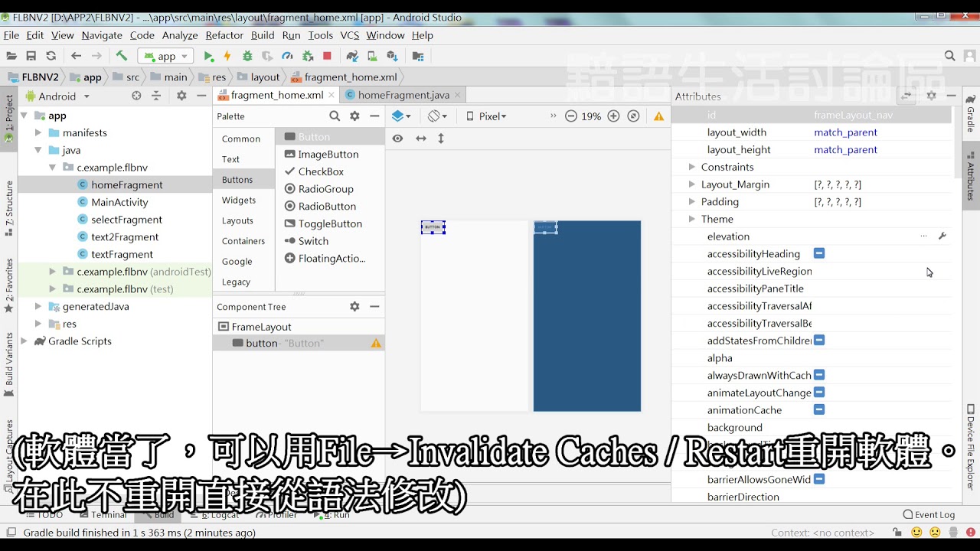Viewport: 980px width, 551px height.
Task: Open the File menu
Action: click(11, 35)
